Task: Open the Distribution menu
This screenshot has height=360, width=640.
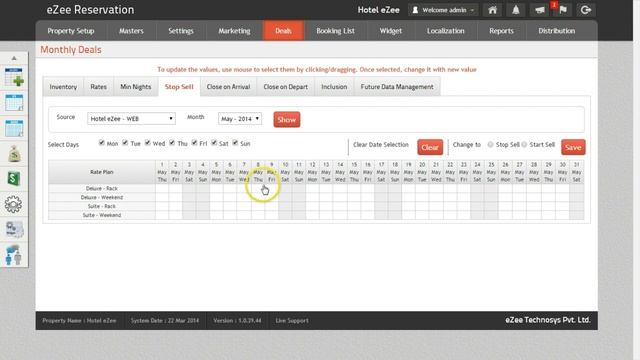Action: (557, 31)
